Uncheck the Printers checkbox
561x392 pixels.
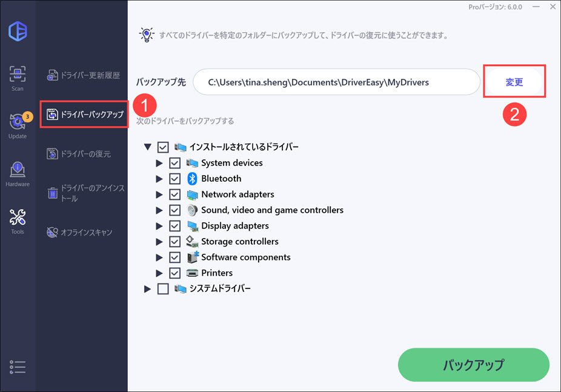click(175, 273)
